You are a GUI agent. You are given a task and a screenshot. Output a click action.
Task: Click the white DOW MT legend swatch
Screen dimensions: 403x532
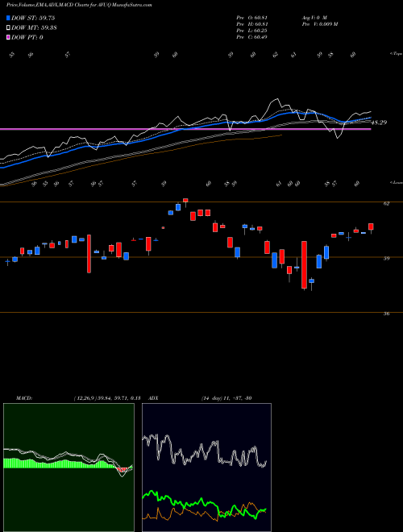[x=9, y=28]
